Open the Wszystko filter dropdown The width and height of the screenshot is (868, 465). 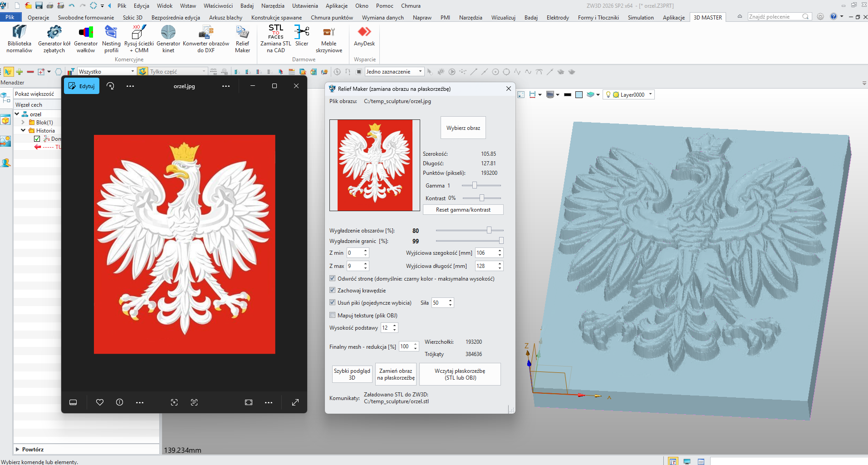(107, 71)
